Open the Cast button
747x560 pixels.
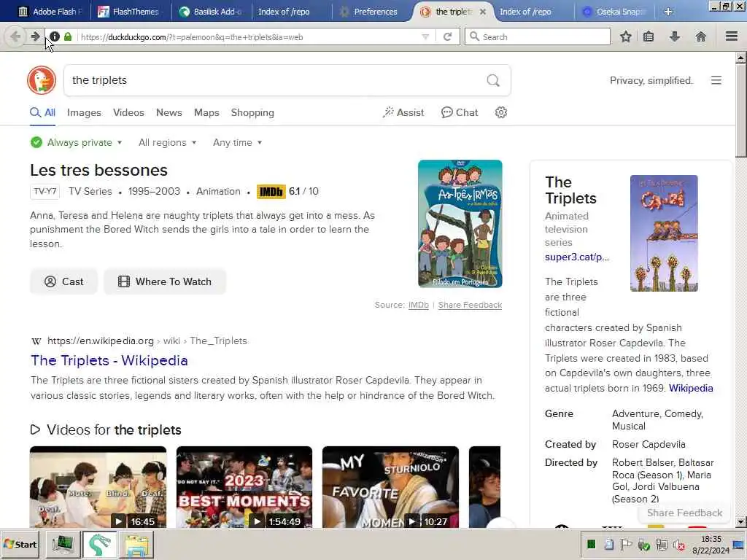point(64,281)
